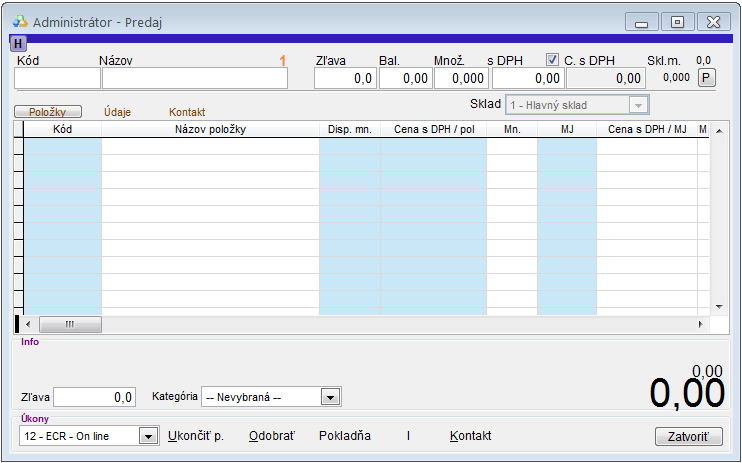The width and height of the screenshot is (742, 463).
Task: Switch to the Položky tab
Action: point(47,112)
